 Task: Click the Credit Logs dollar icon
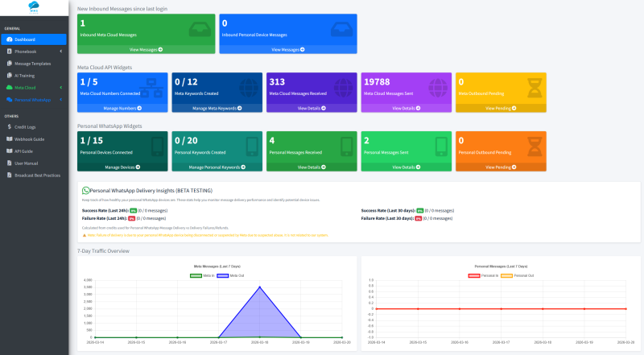[9, 127]
